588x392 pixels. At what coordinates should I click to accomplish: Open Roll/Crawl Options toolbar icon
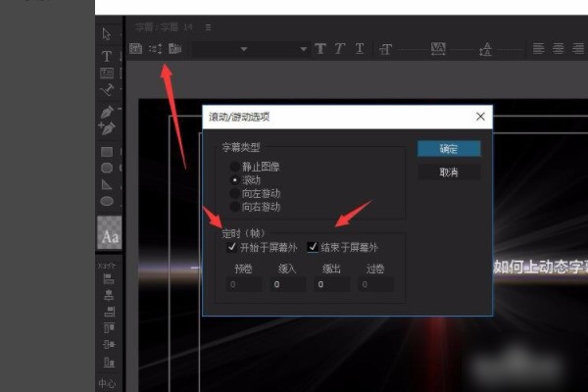pos(155,48)
